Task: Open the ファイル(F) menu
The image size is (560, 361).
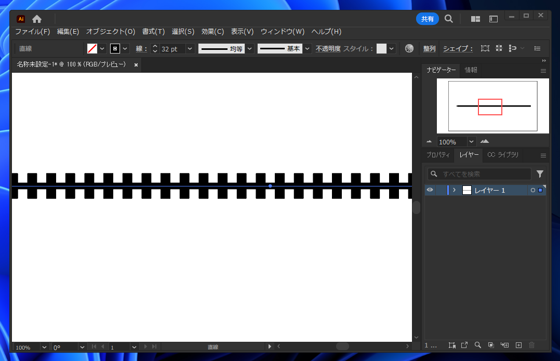Action: click(x=32, y=31)
